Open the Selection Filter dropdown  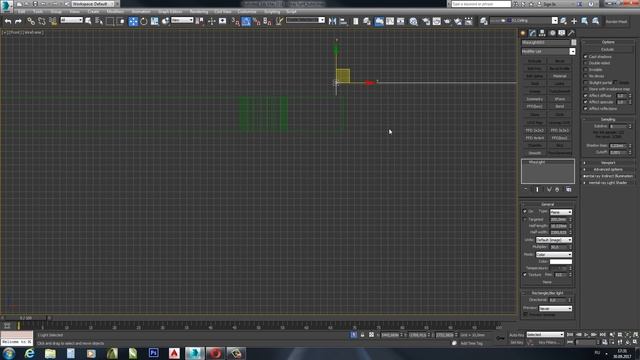tap(71, 20)
